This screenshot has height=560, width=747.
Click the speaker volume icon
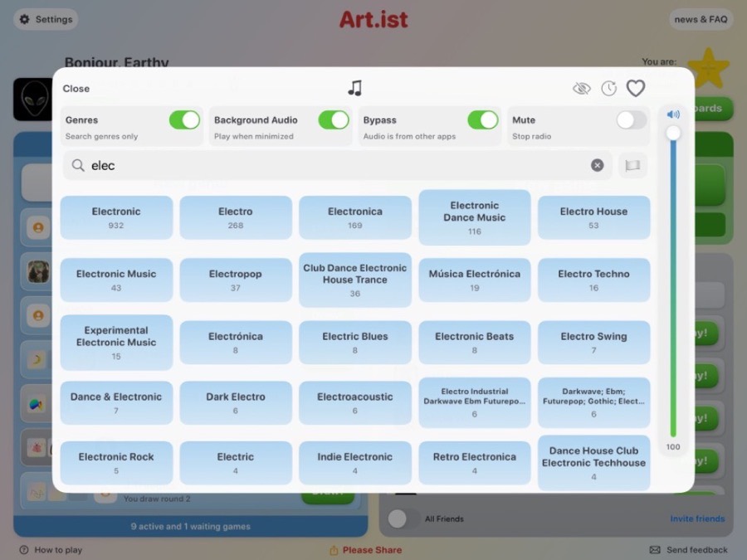pyautogui.click(x=673, y=114)
